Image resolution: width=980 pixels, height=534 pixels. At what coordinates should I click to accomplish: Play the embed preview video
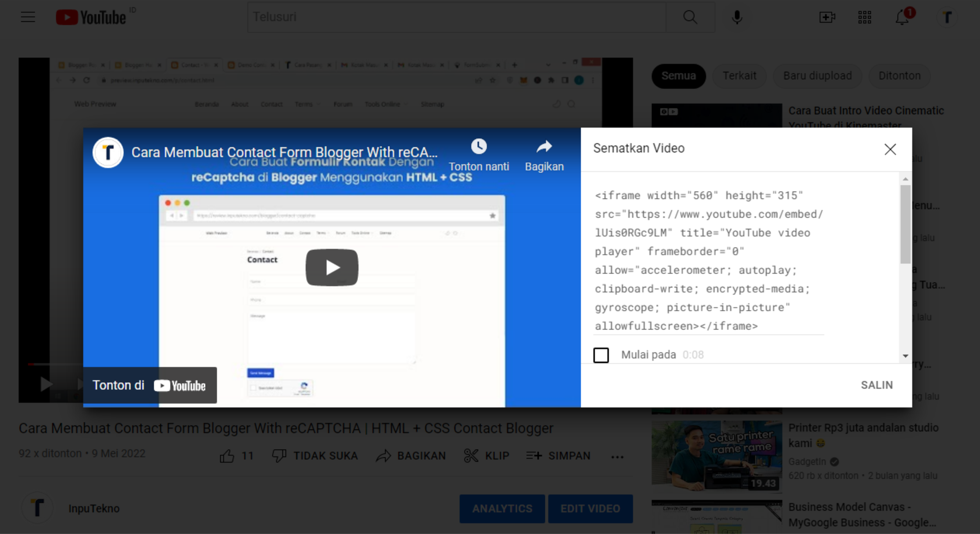click(x=332, y=267)
